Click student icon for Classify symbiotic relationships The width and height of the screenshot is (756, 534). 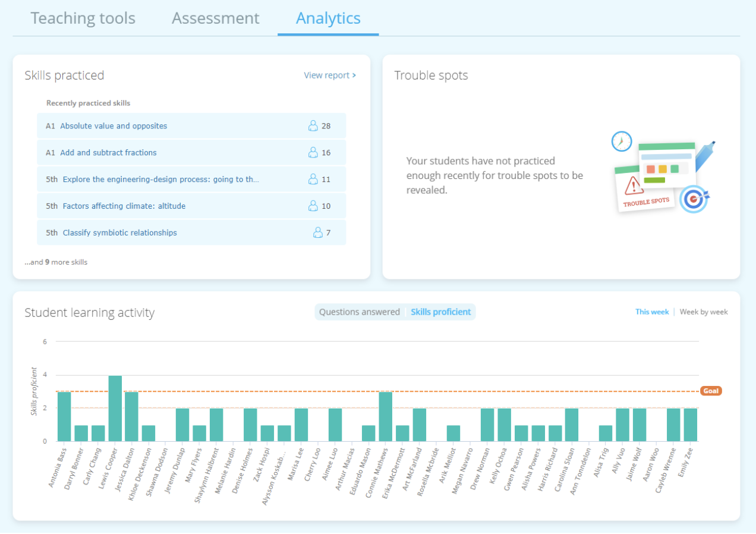point(318,233)
